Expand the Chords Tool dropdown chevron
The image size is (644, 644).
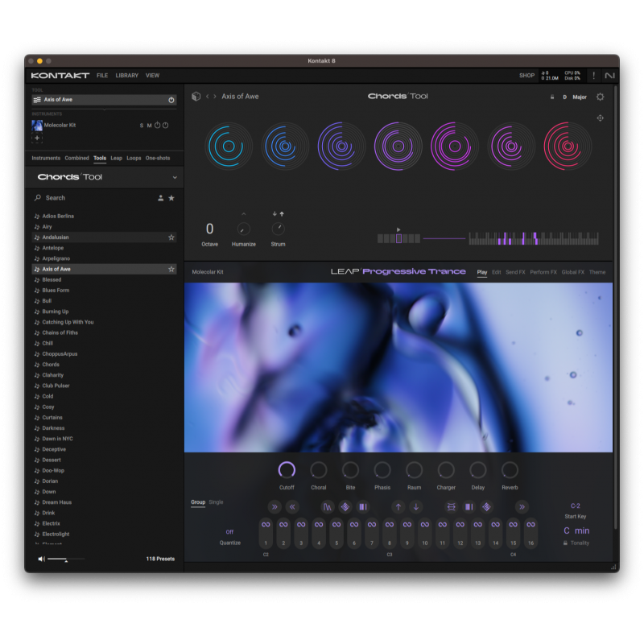pyautogui.click(x=175, y=177)
